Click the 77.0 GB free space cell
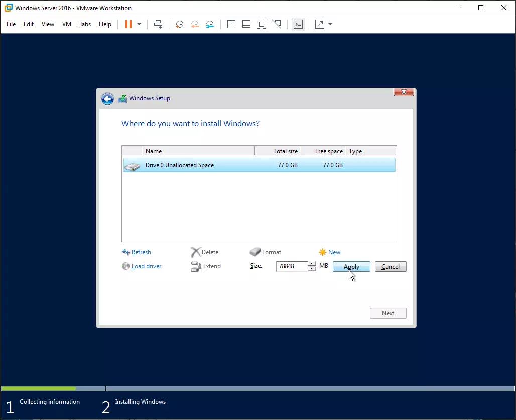The image size is (516, 420). [333, 165]
